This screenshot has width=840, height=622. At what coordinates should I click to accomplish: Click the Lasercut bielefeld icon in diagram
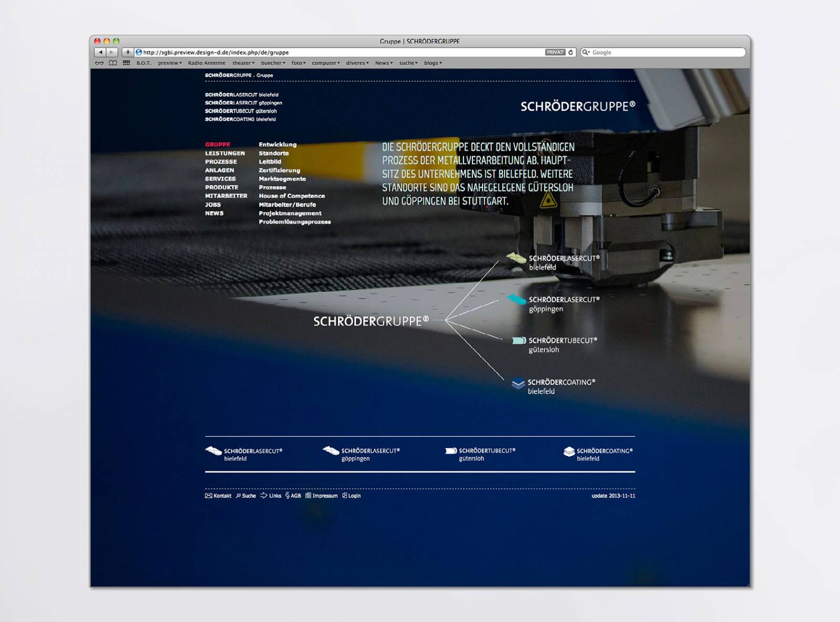[x=516, y=258]
